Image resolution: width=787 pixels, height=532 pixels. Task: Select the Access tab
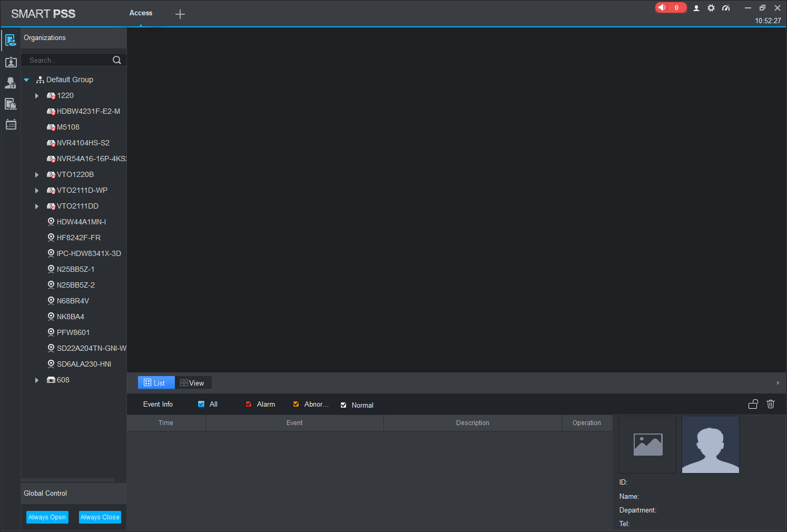coord(141,13)
